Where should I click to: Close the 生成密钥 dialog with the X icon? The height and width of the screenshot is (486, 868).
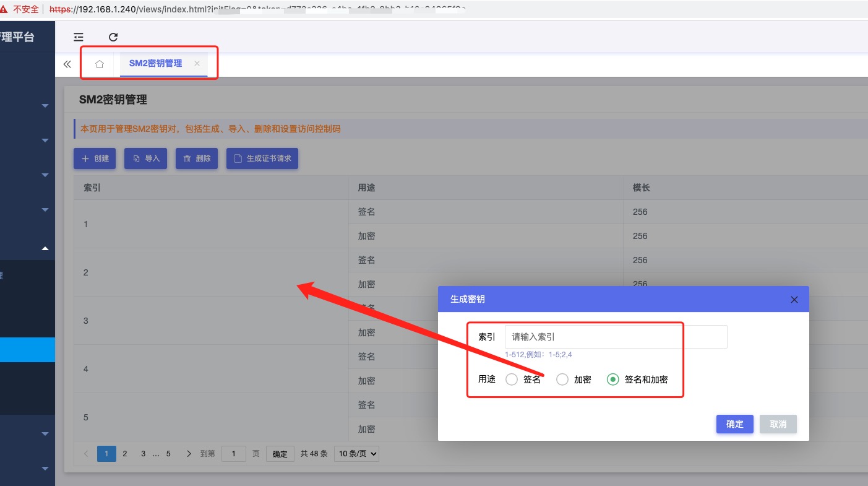pos(794,300)
